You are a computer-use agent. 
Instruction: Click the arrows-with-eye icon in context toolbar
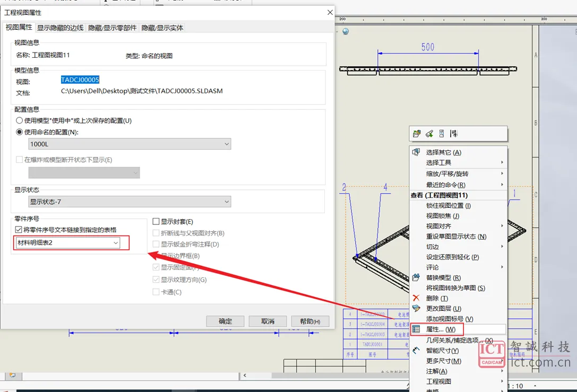[454, 134]
